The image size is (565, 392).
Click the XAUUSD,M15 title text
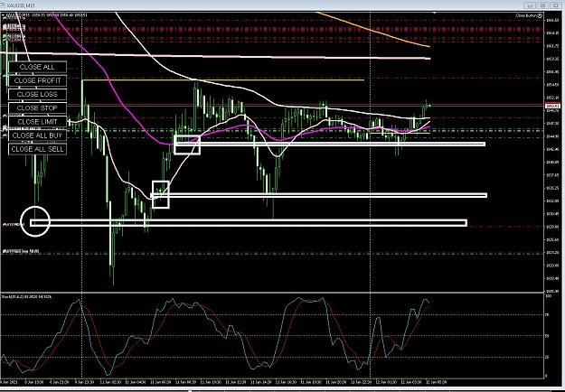(x=21, y=5)
